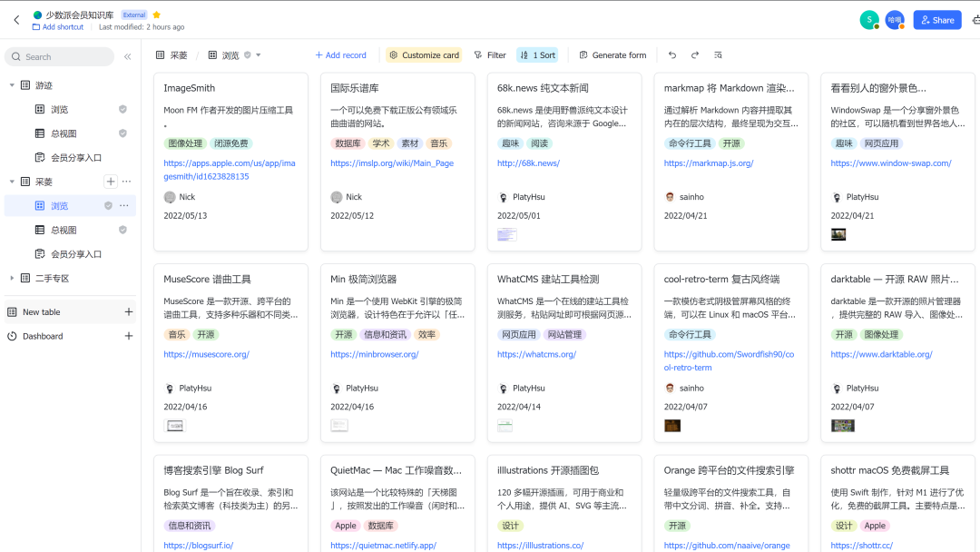980x552 pixels.
Task: Click the back arrow in header
Action: [16, 20]
